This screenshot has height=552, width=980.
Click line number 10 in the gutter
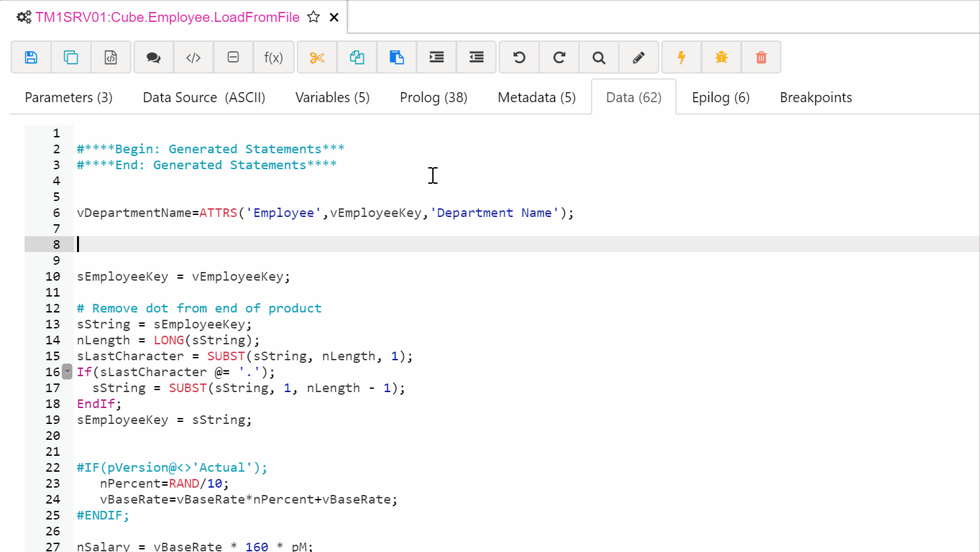tap(53, 276)
